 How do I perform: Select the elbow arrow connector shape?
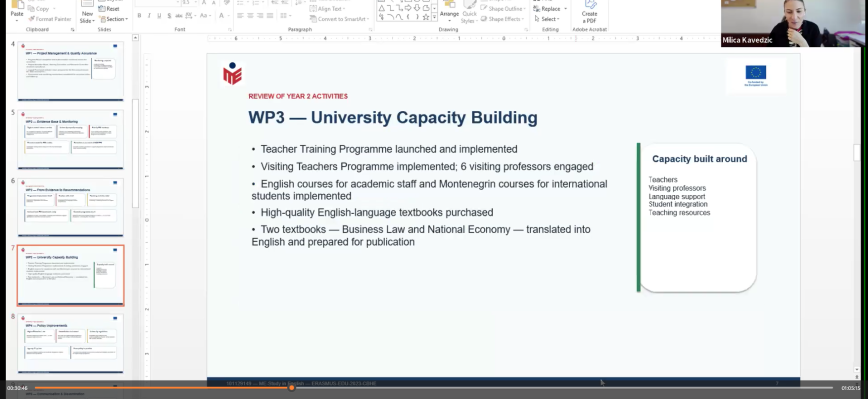pyautogui.click(x=400, y=8)
